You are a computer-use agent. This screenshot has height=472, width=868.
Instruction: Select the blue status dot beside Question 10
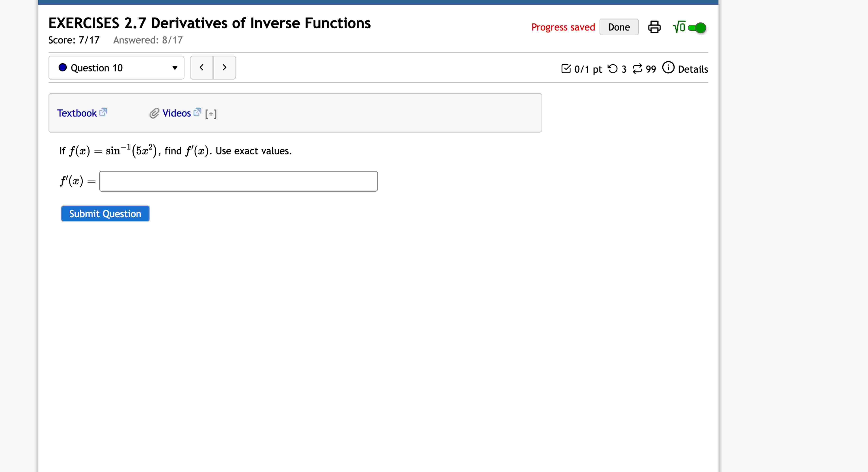[63, 68]
